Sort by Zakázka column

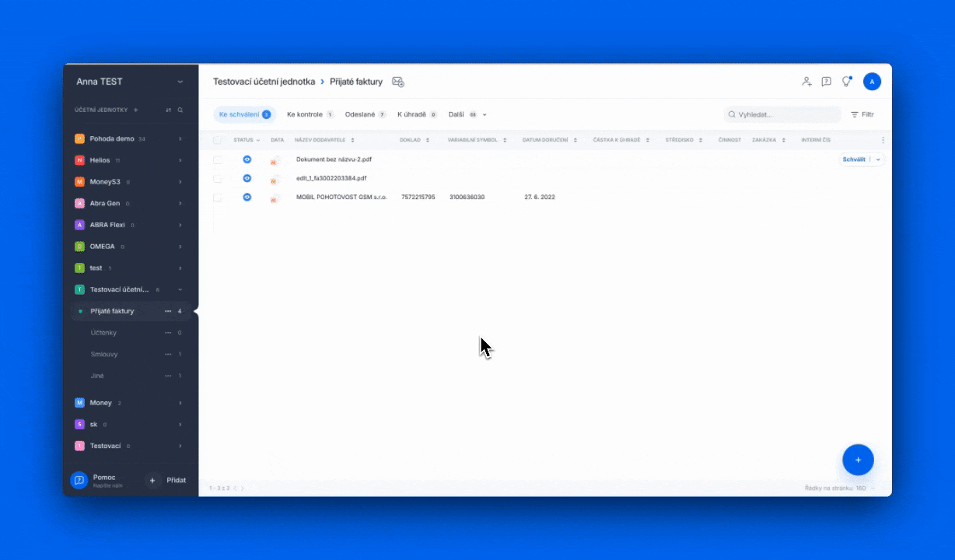click(x=783, y=140)
